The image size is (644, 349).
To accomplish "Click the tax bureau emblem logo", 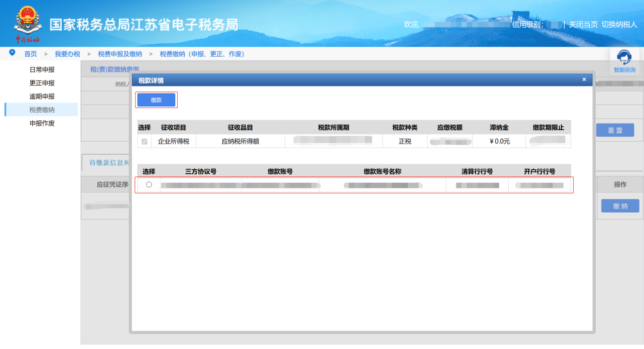I will (28, 24).
